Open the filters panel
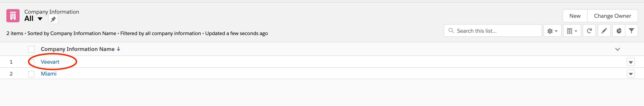This screenshot has width=644, height=106. (631, 31)
